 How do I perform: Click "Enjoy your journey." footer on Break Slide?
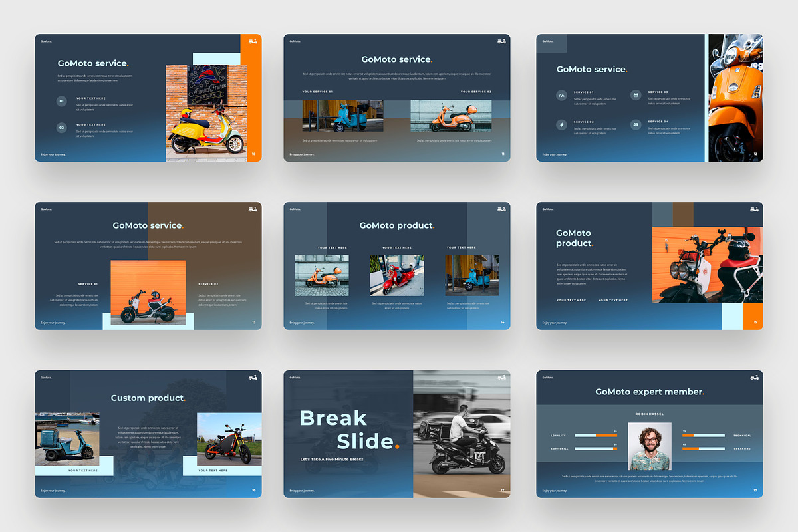(302, 491)
